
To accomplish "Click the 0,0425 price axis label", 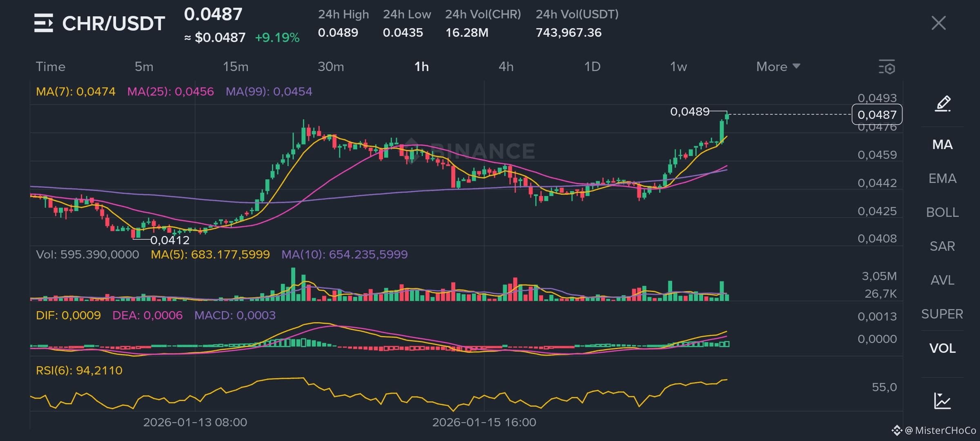I will coord(877,211).
